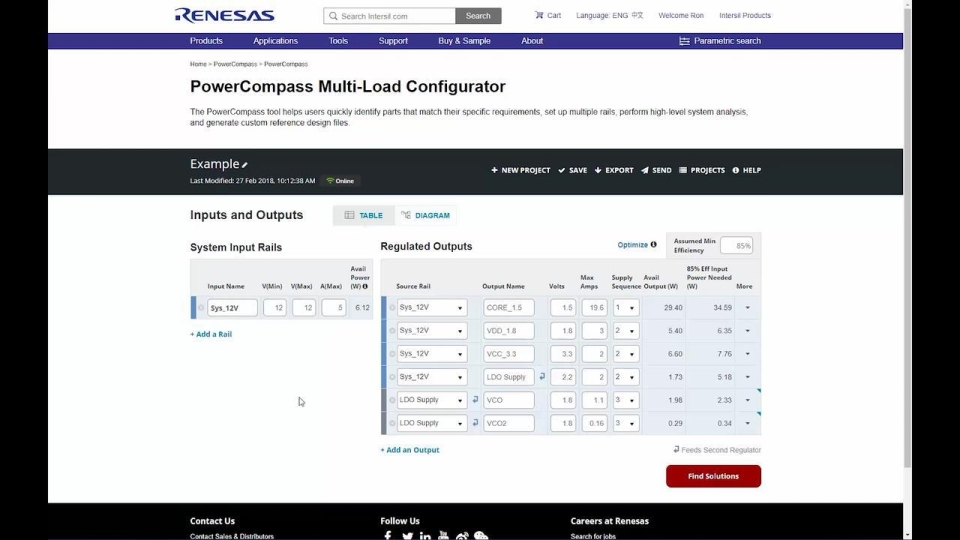The width and height of the screenshot is (960, 540).
Task: Select the VDD_1.8 row radio button
Action: [392, 331]
